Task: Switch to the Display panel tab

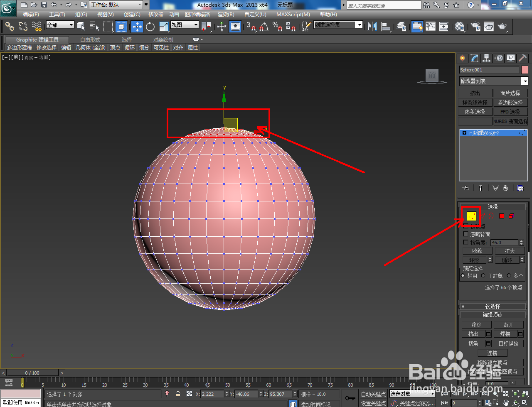Action: tap(511, 58)
